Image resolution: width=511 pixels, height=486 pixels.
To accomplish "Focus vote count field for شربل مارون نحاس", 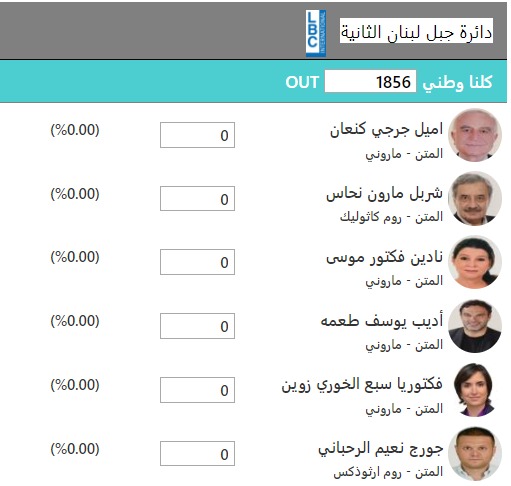I will 197,199.
